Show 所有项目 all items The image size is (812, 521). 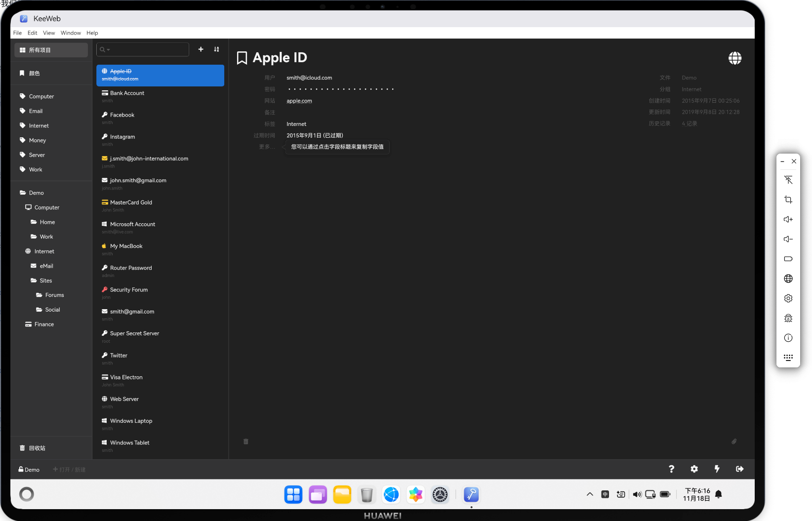point(51,50)
